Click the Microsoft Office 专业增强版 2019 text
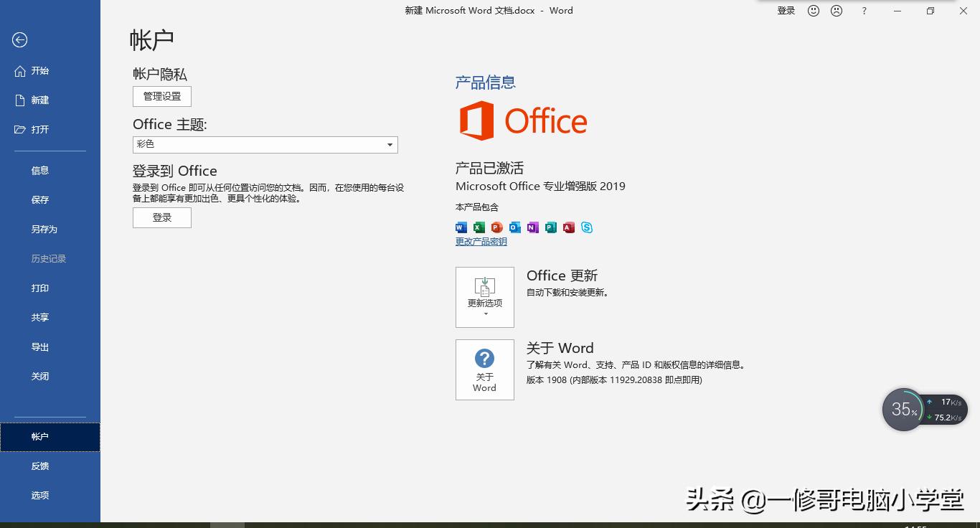This screenshot has height=528, width=980. point(540,186)
